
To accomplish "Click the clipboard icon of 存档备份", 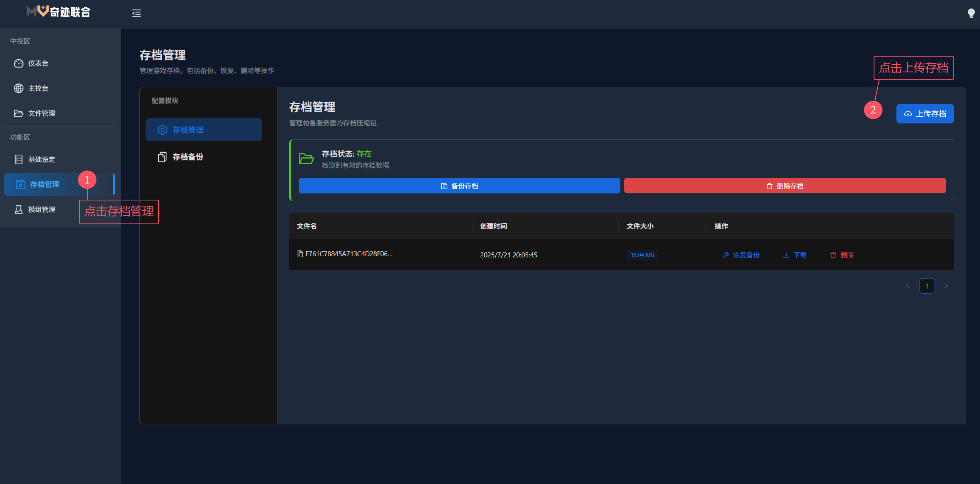I will [x=162, y=157].
